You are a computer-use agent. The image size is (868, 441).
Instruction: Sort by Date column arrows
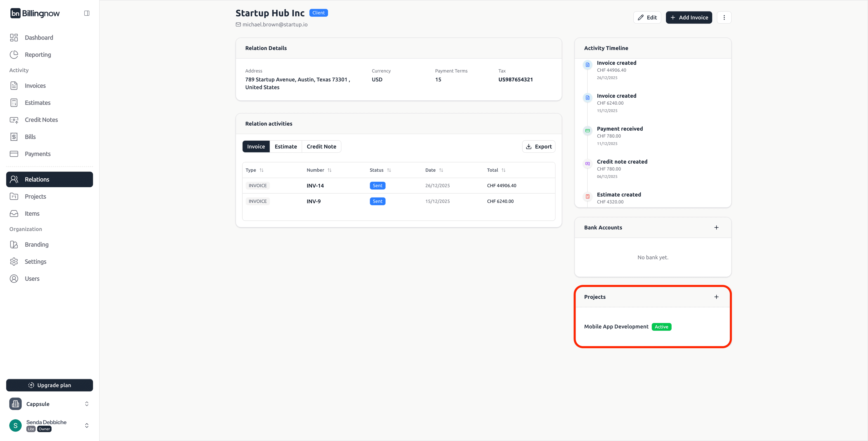click(x=441, y=170)
